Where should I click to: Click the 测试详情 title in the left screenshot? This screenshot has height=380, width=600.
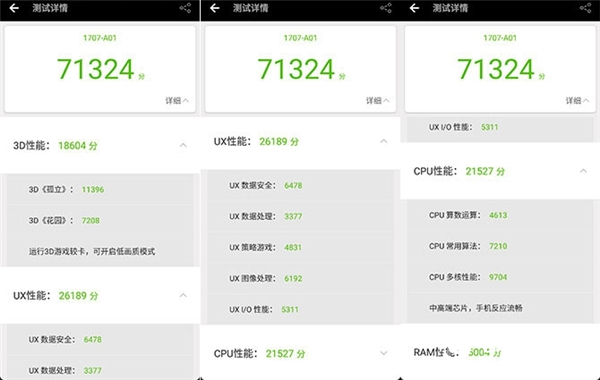(x=50, y=8)
